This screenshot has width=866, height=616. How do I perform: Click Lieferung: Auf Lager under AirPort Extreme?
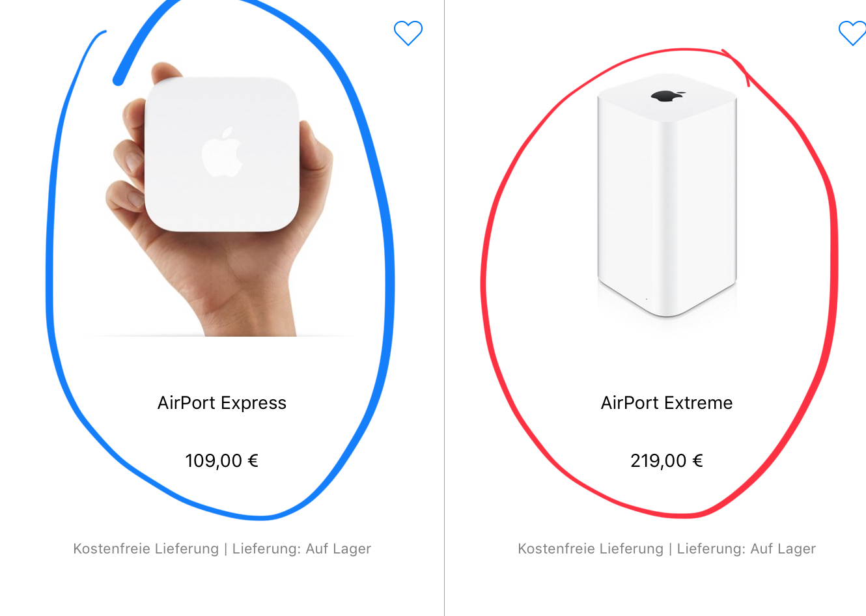[x=746, y=549]
